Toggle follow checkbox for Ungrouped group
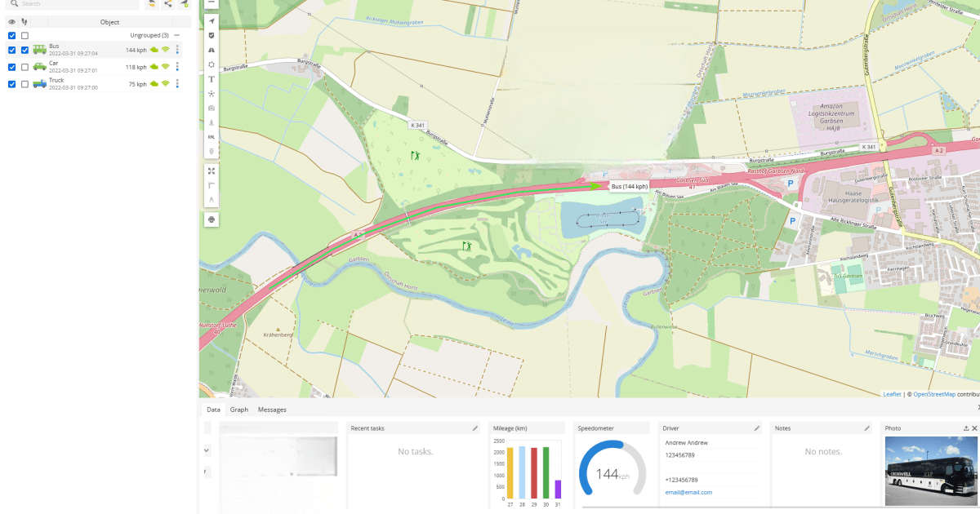980x514 pixels. pos(24,35)
